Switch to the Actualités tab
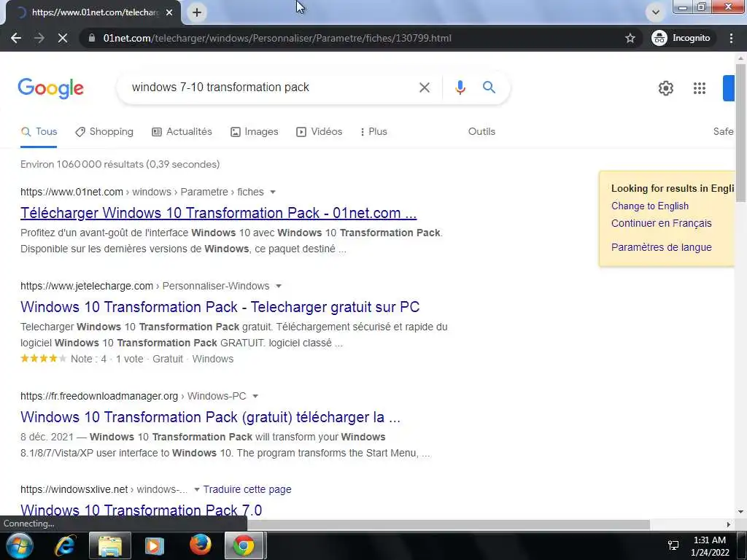Viewport: 747px width, 560px height. 182,132
